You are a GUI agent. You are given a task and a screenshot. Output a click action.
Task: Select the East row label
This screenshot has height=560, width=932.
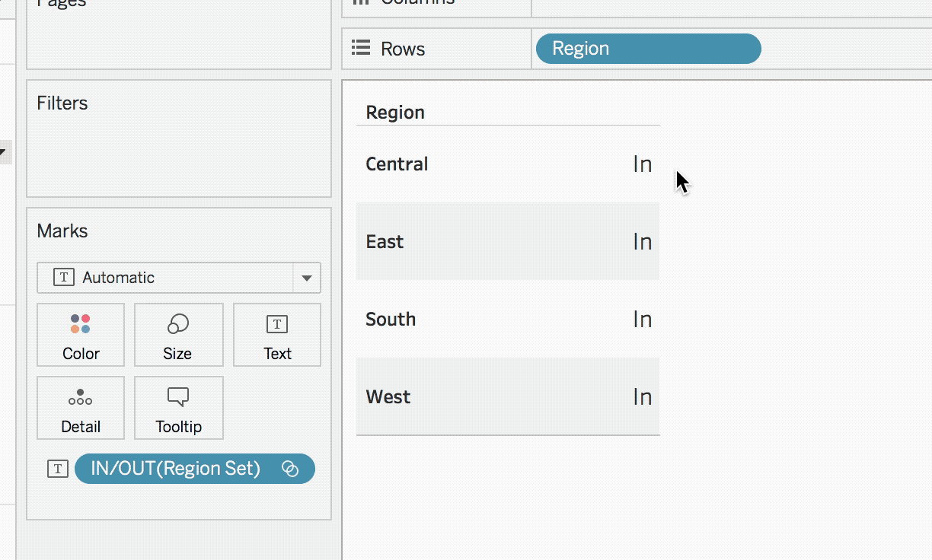(385, 242)
